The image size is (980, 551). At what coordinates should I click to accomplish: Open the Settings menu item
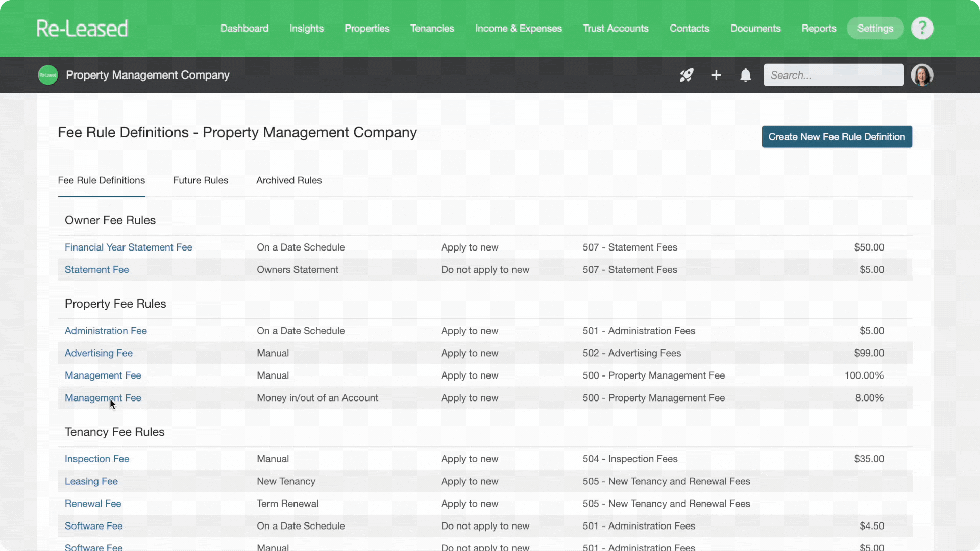click(875, 28)
